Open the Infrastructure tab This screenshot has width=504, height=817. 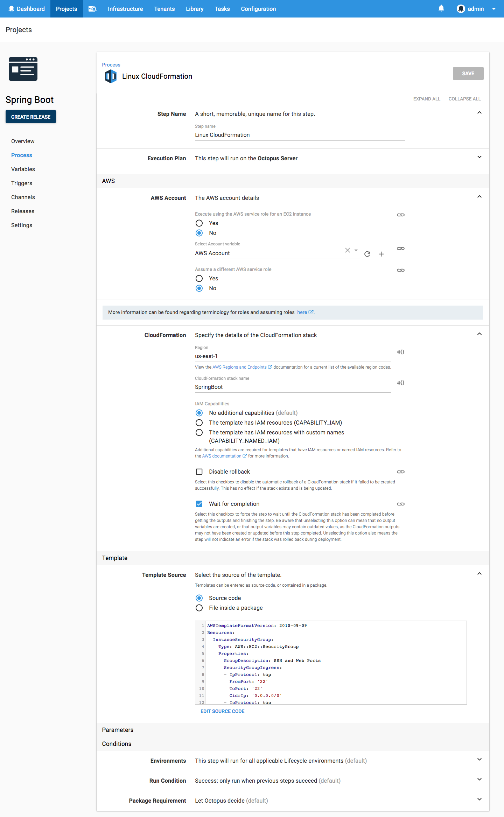[125, 9]
